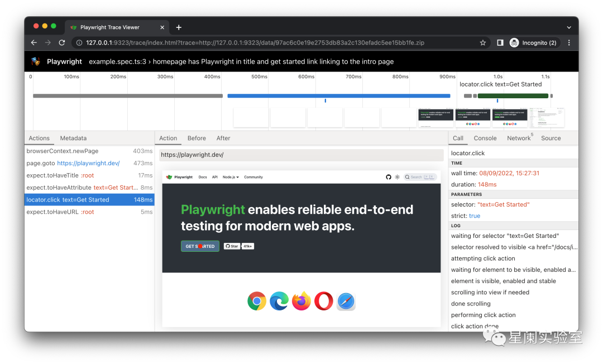Screen dimensions: 603x364
Task: Select the page.goto playwright.dev action
Action: 89,163
